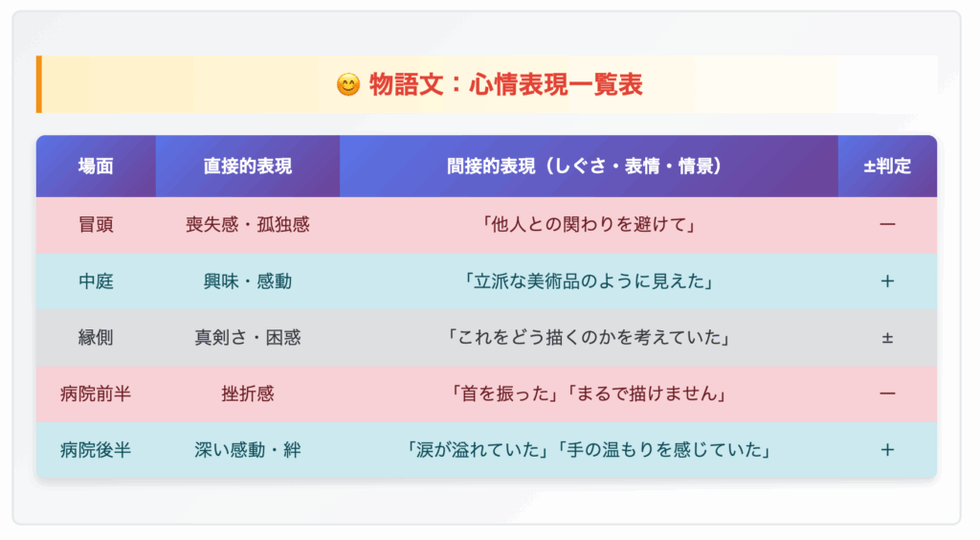Click the minus sign in 冒頭 row
980x540 pixels.
click(x=887, y=224)
